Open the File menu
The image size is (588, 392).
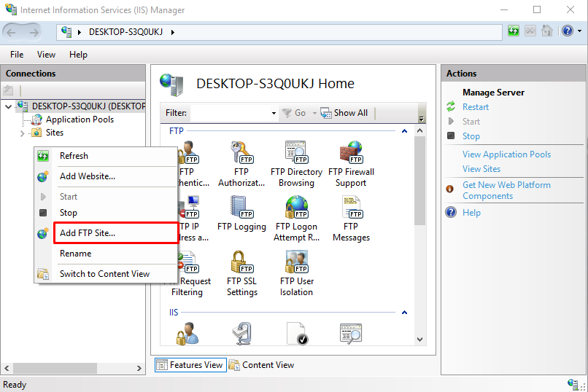coord(17,55)
